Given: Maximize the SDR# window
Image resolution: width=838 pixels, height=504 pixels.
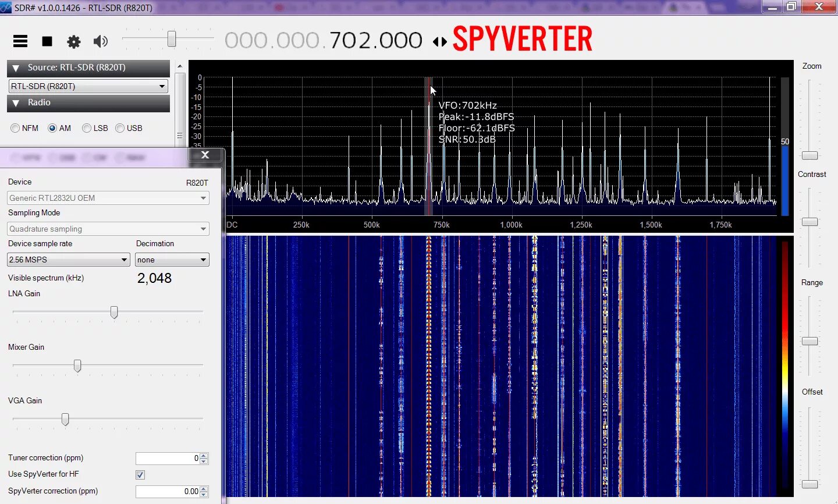Looking at the screenshot, I should point(791,6).
